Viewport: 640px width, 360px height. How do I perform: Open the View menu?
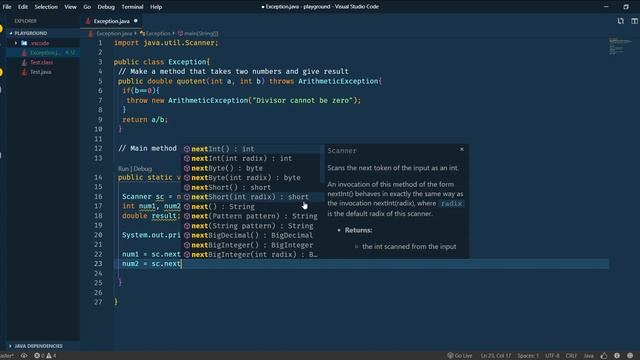click(70, 7)
